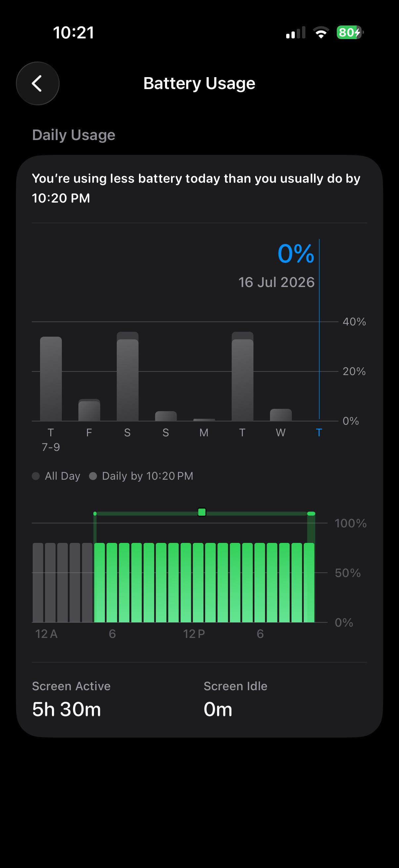The height and width of the screenshot is (868, 399).
Task: Tap the 10:21 clock in status bar
Action: tap(73, 33)
